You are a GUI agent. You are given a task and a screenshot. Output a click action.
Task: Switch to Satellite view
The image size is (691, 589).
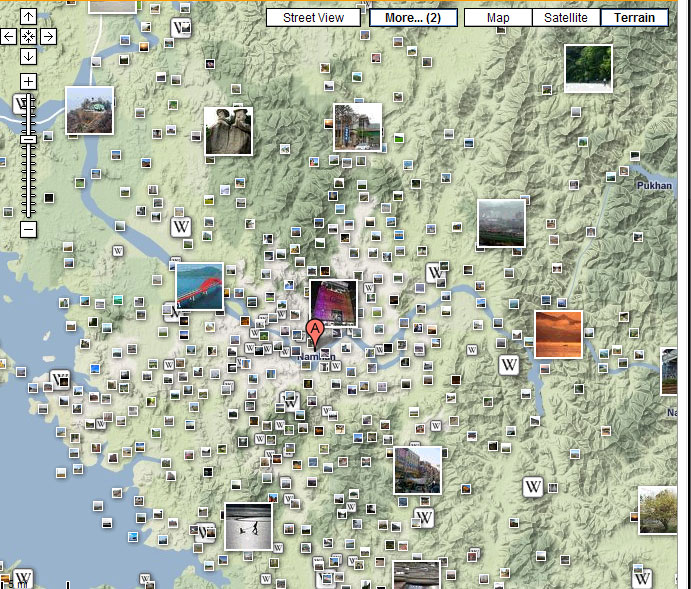coord(566,18)
